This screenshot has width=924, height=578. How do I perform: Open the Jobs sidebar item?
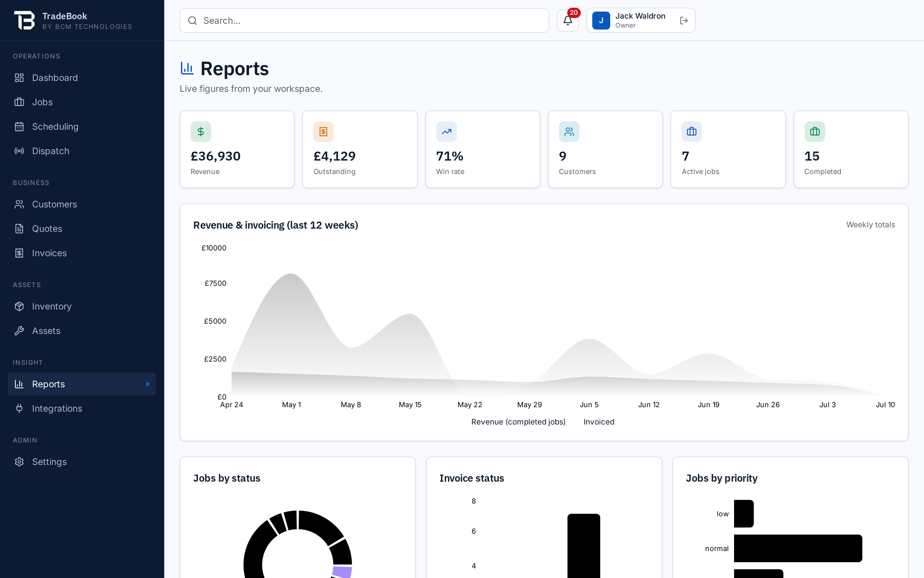pos(82,102)
